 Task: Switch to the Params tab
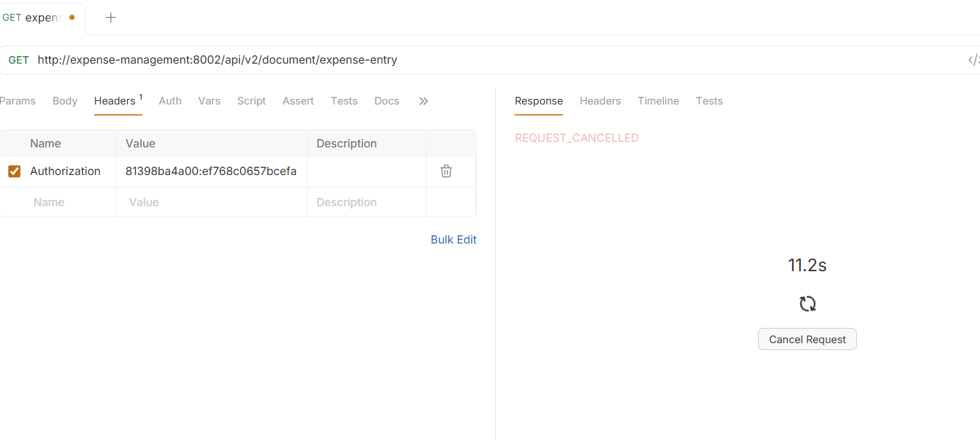(17, 101)
